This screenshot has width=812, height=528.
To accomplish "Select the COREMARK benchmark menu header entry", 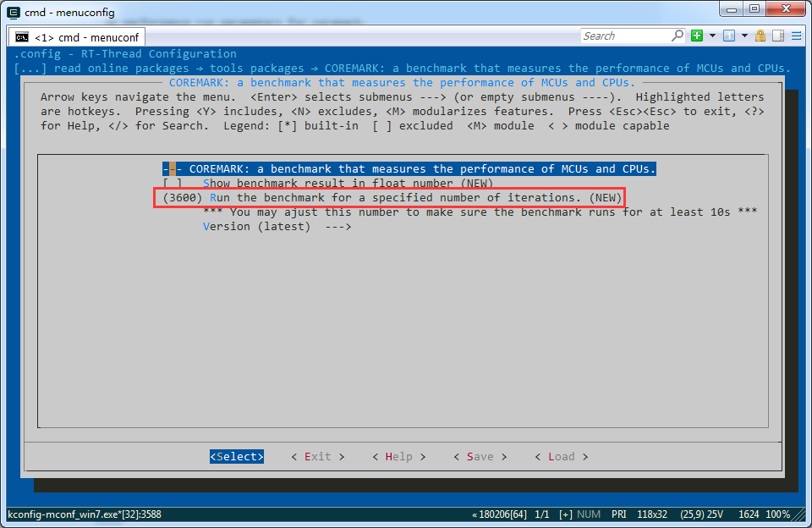I will pos(409,169).
